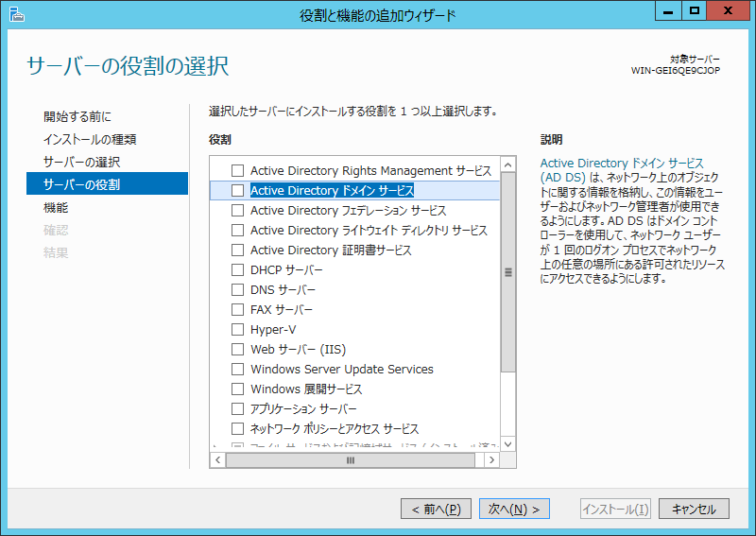The height and width of the screenshot is (536, 756).
Task: Tick the Hyper-V role checkbox
Action: tap(238, 330)
